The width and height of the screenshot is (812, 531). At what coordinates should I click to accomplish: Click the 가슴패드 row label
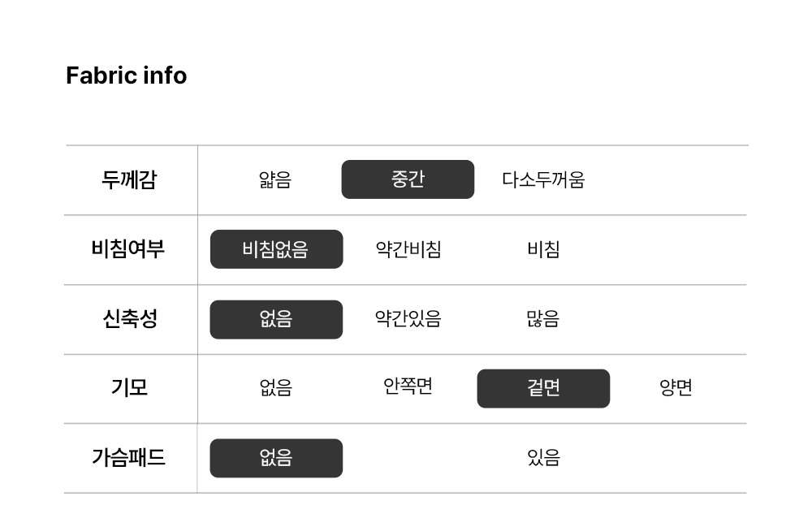(x=128, y=457)
